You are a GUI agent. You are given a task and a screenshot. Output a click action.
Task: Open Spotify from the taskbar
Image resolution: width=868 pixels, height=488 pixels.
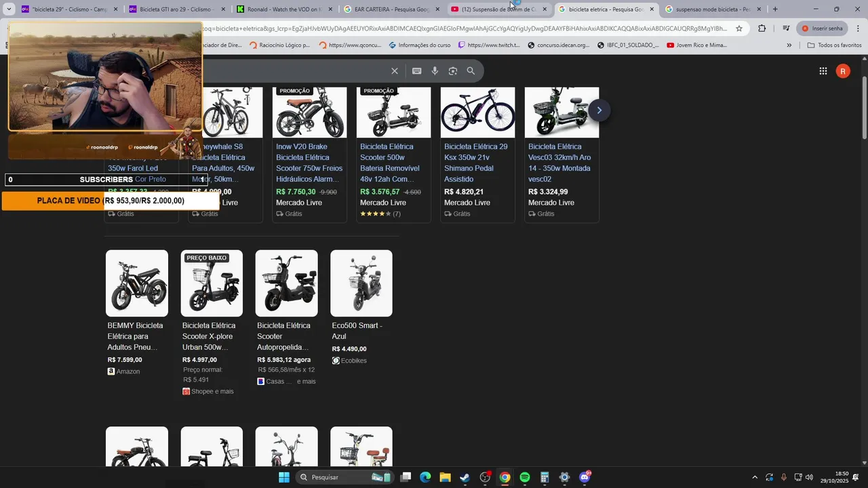tap(525, 477)
